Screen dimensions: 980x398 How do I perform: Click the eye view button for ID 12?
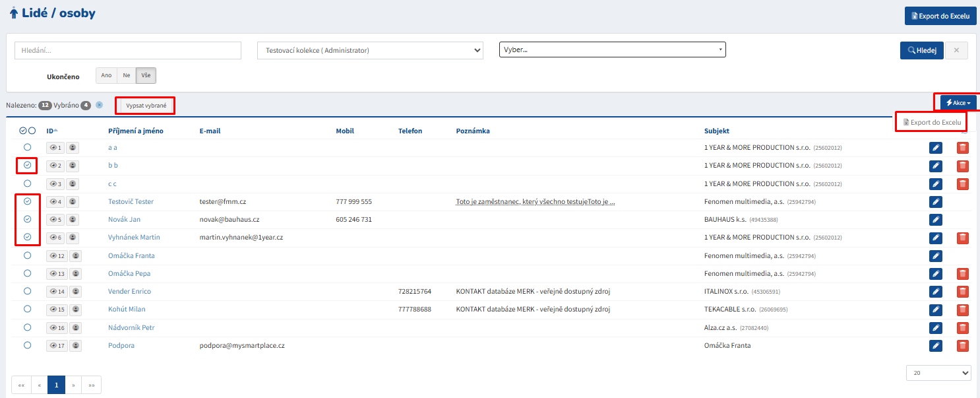[x=57, y=255]
